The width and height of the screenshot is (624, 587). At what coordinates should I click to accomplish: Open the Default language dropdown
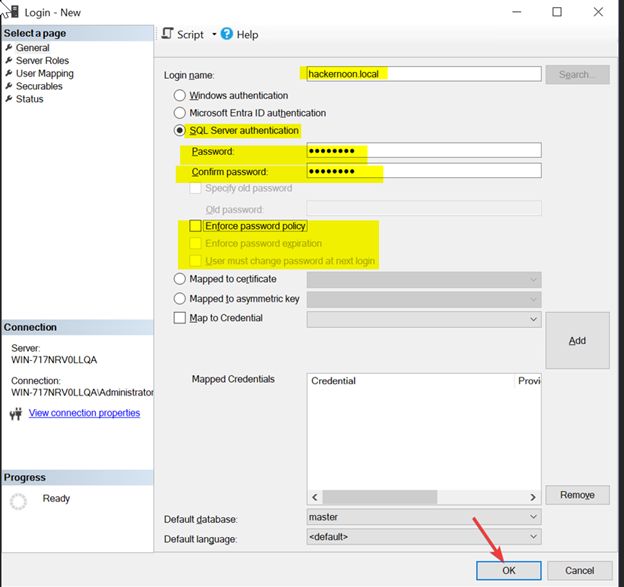coord(424,537)
